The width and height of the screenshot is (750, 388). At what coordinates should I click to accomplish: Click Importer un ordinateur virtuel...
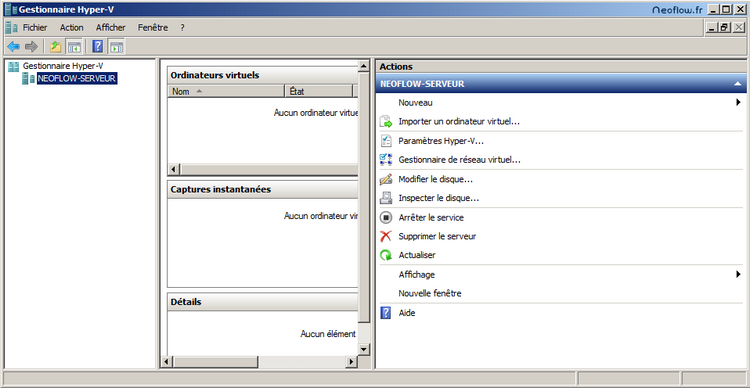click(x=459, y=122)
